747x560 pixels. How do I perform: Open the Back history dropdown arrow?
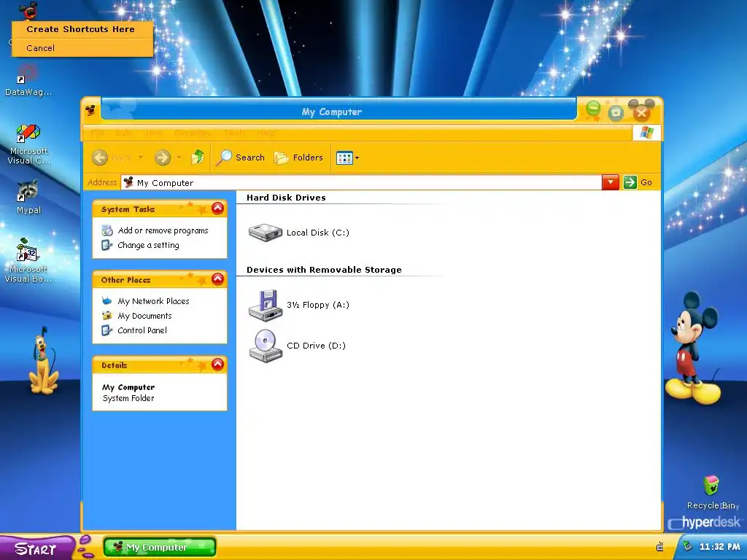click(x=141, y=157)
